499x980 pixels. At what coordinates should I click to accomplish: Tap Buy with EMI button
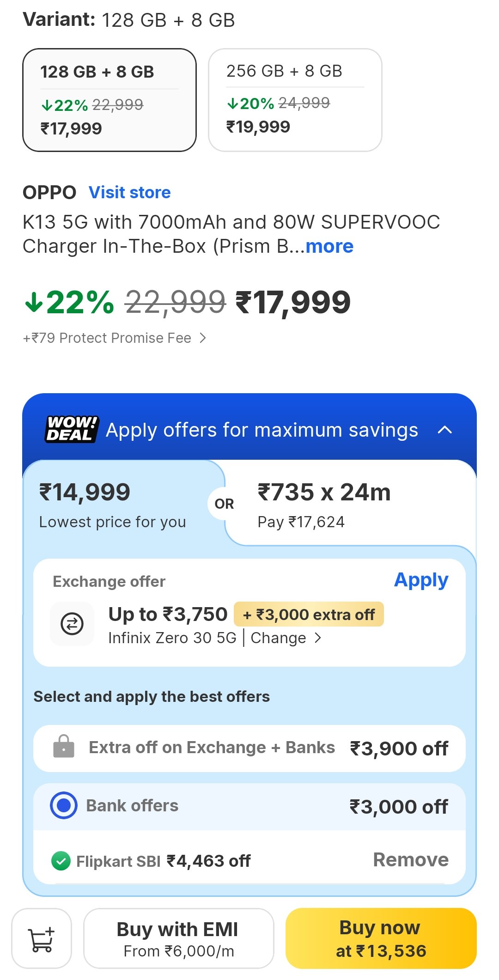[x=178, y=938]
